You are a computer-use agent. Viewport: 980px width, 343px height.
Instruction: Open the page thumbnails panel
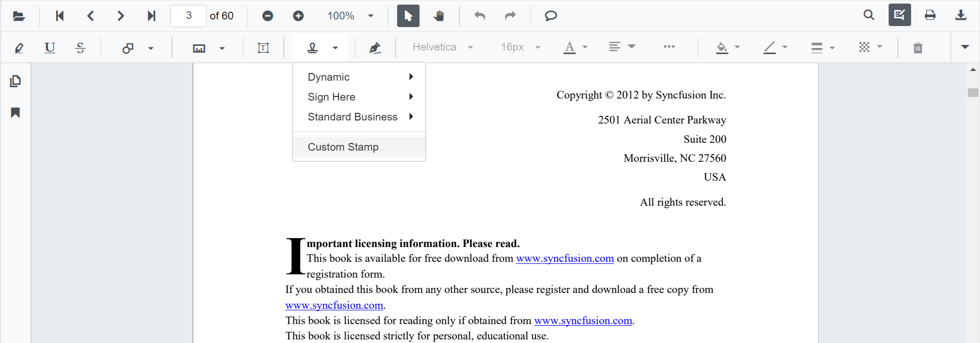[x=16, y=81]
